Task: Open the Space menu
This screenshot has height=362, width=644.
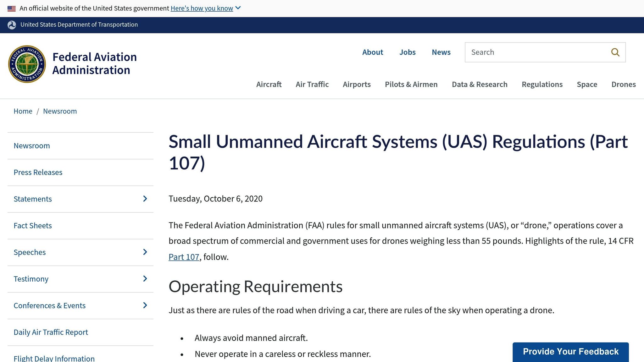Action: point(587,84)
